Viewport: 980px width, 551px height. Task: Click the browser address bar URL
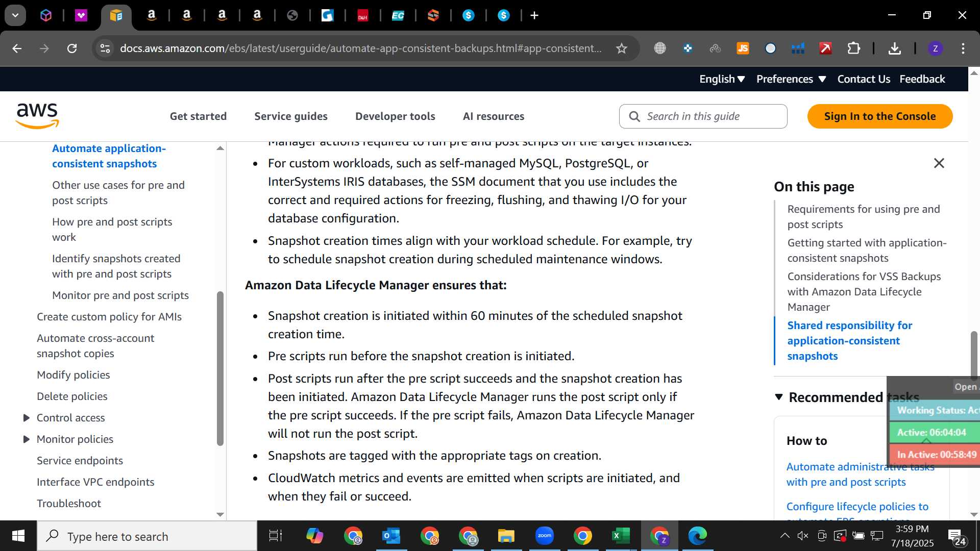point(360,48)
